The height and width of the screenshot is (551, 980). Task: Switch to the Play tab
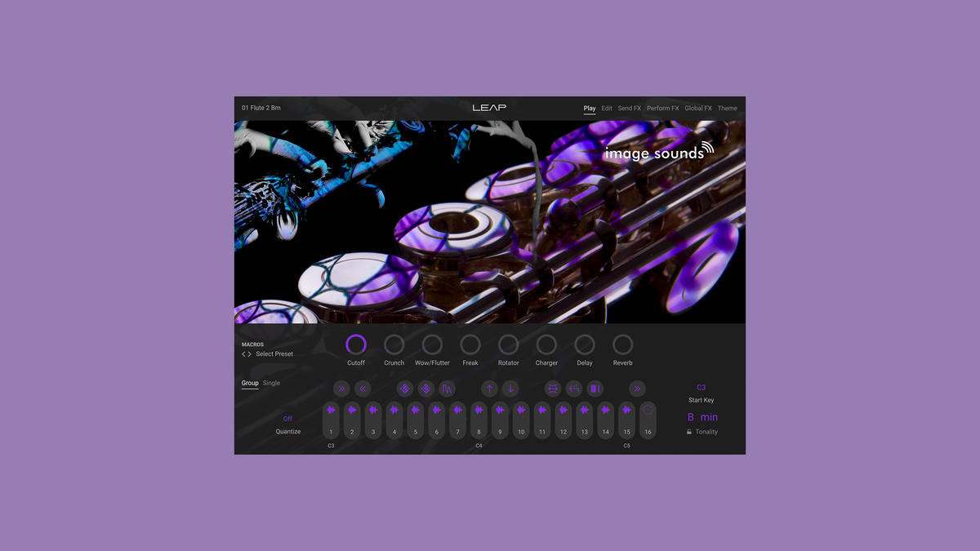click(590, 108)
